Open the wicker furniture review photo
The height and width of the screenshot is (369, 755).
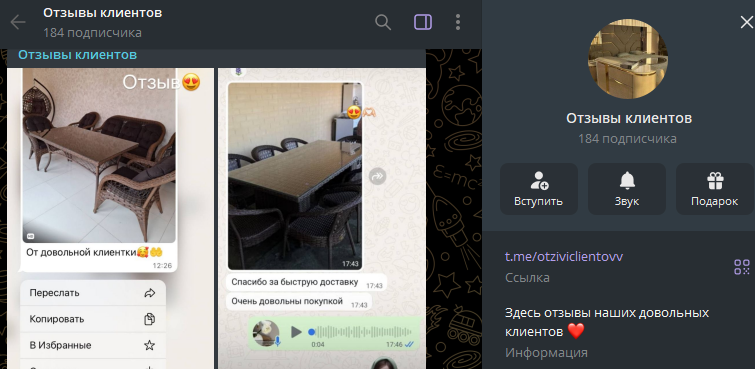(99, 155)
